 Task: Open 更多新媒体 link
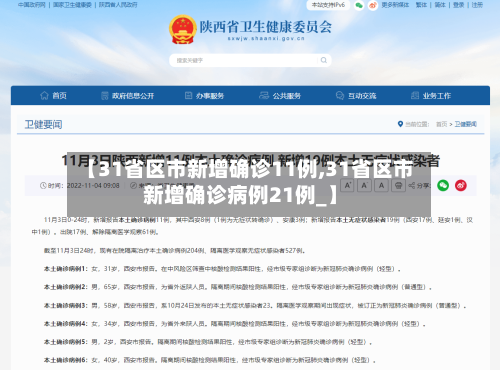(x=395, y=5)
